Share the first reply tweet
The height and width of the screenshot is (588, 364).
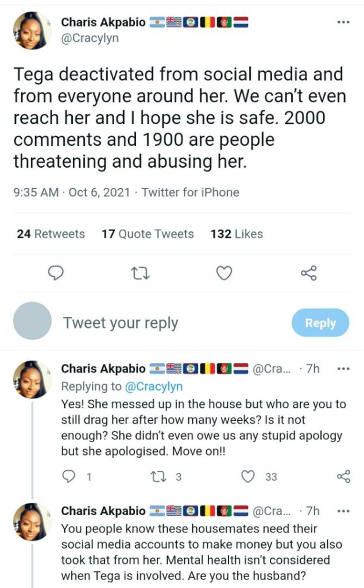tap(344, 476)
